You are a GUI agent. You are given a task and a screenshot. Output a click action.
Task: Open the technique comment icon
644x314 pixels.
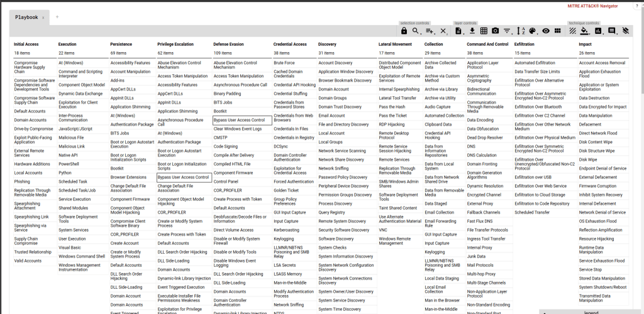pos(612,31)
